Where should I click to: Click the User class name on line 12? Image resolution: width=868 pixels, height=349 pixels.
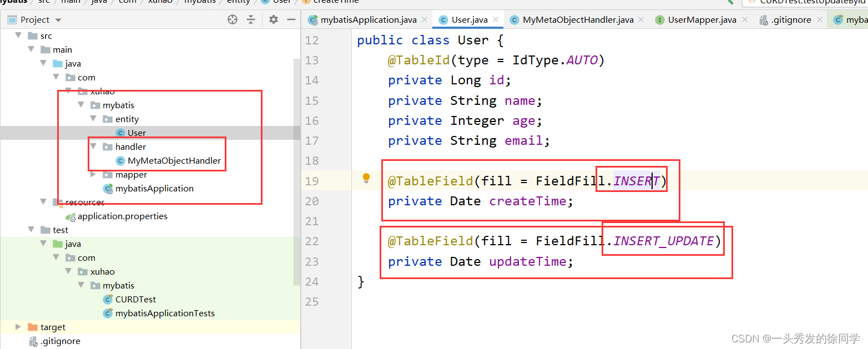[x=473, y=40]
